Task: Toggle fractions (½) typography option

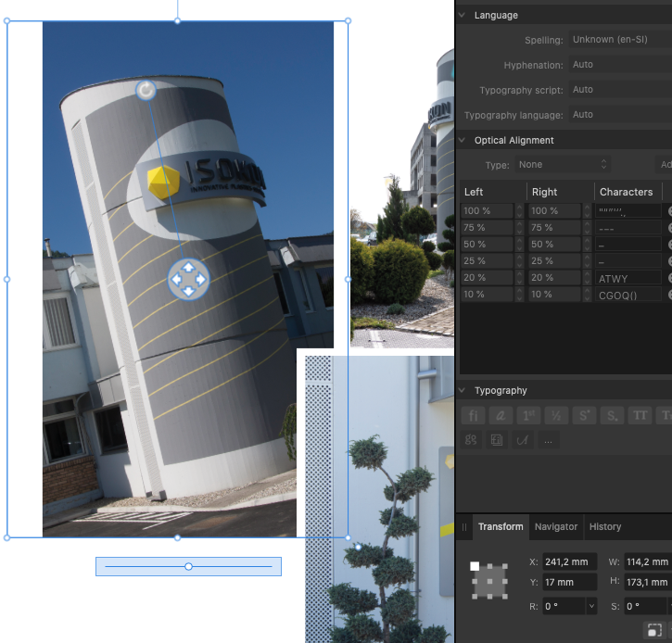Action: 556,415
